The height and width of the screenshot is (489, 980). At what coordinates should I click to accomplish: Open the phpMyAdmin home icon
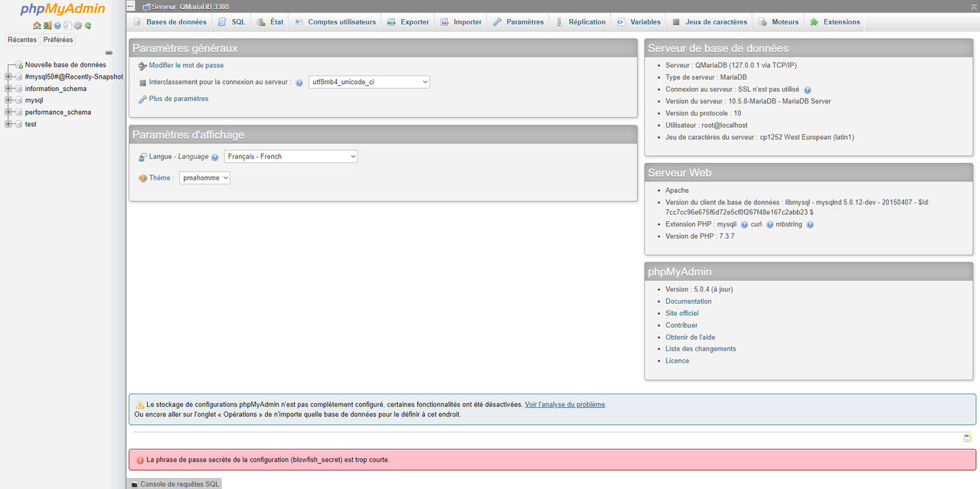(37, 25)
